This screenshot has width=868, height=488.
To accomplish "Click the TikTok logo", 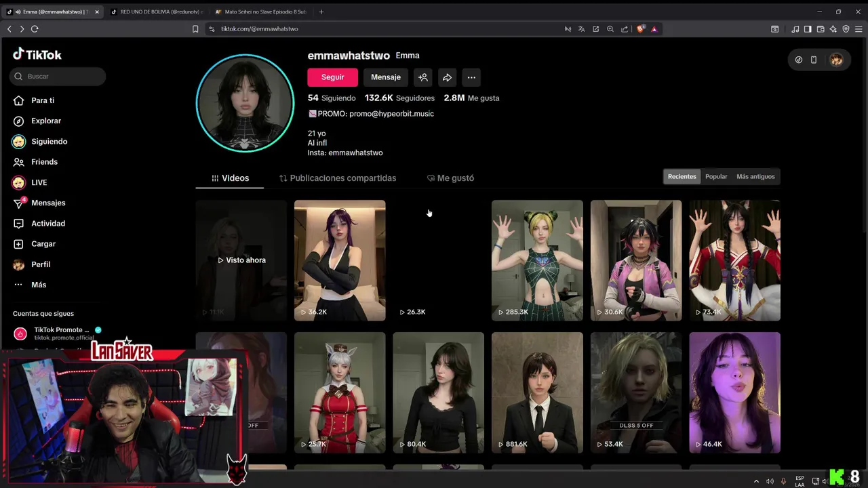I will click(x=37, y=54).
